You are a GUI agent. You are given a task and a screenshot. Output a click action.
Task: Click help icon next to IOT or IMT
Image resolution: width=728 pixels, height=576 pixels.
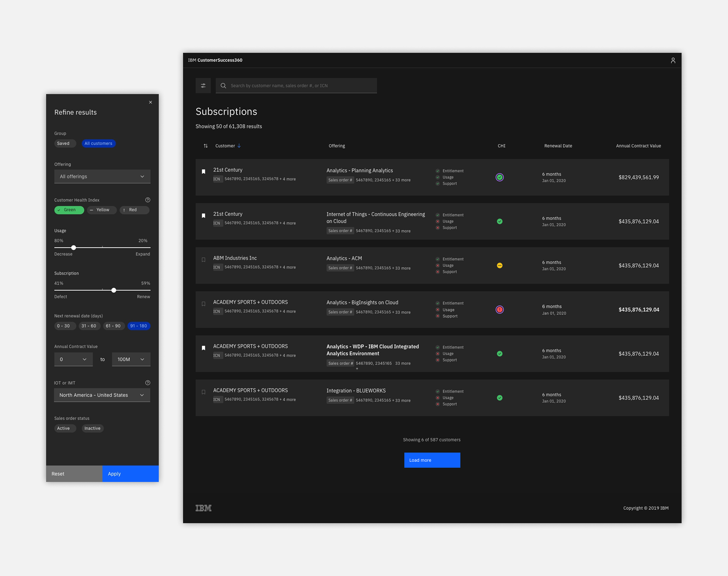point(148,383)
